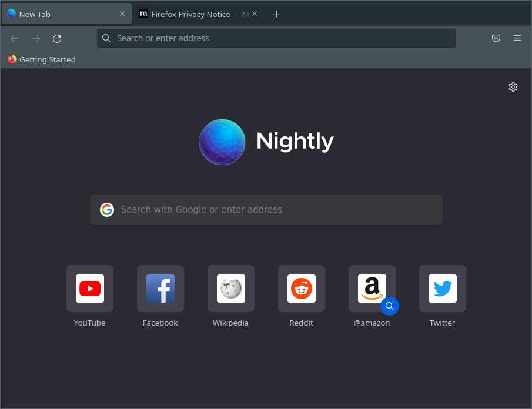Open a new tab with plus button

276,14
